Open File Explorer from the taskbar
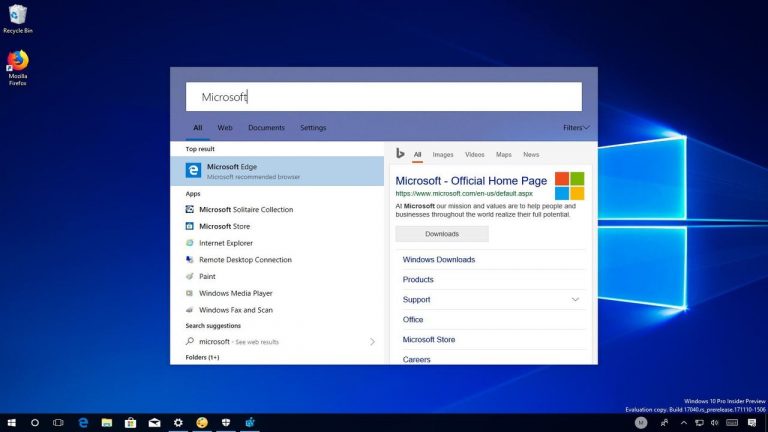 [107, 422]
